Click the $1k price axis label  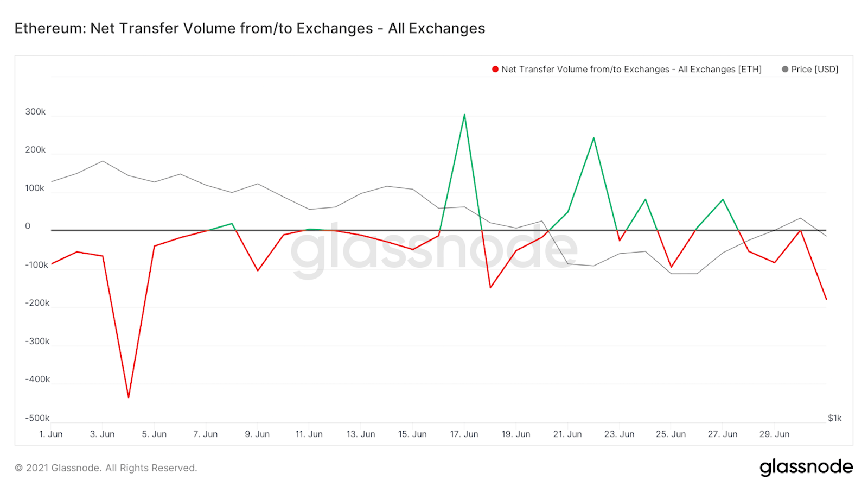coord(834,418)
